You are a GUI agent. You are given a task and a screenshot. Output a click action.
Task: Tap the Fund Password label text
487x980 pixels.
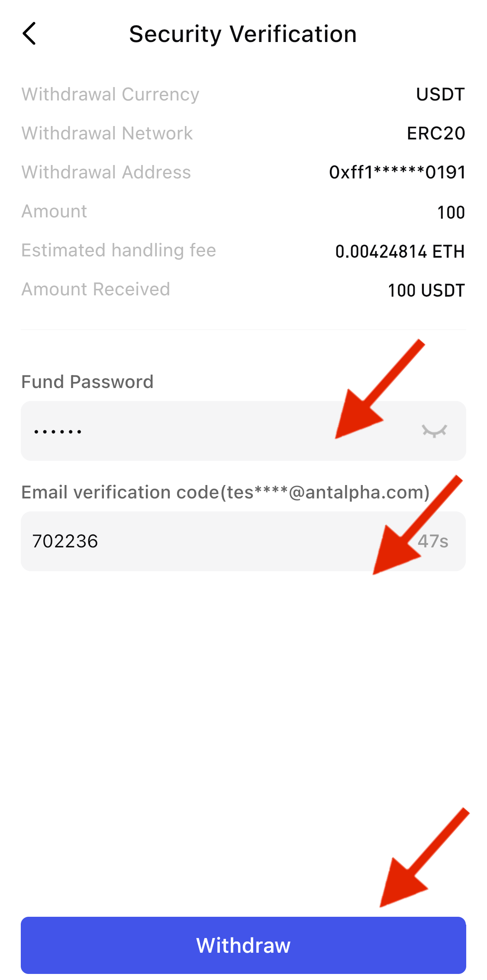coord(87,382)
